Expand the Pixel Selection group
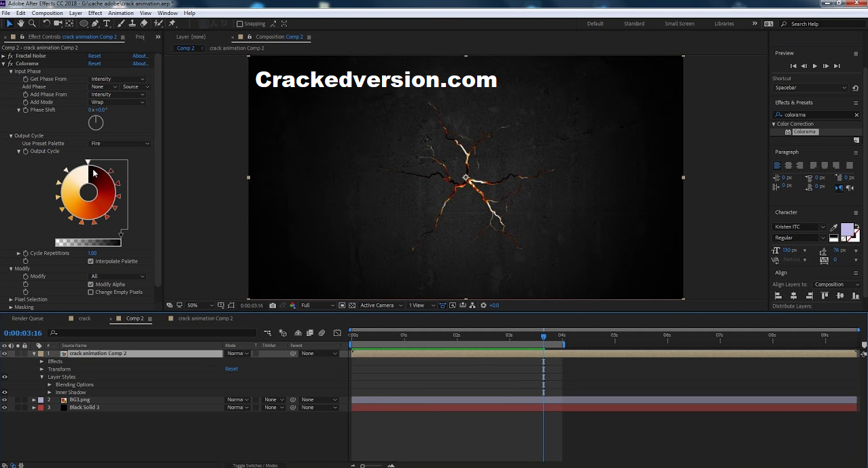Viewport: 868px width, 468px height. point(12,299)
